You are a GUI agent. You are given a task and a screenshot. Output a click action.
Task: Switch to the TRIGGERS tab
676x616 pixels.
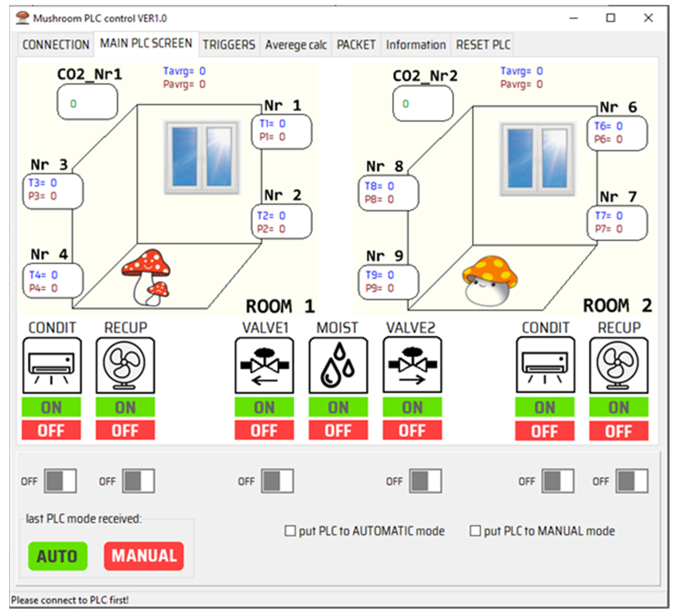click(x=229, y=45)
